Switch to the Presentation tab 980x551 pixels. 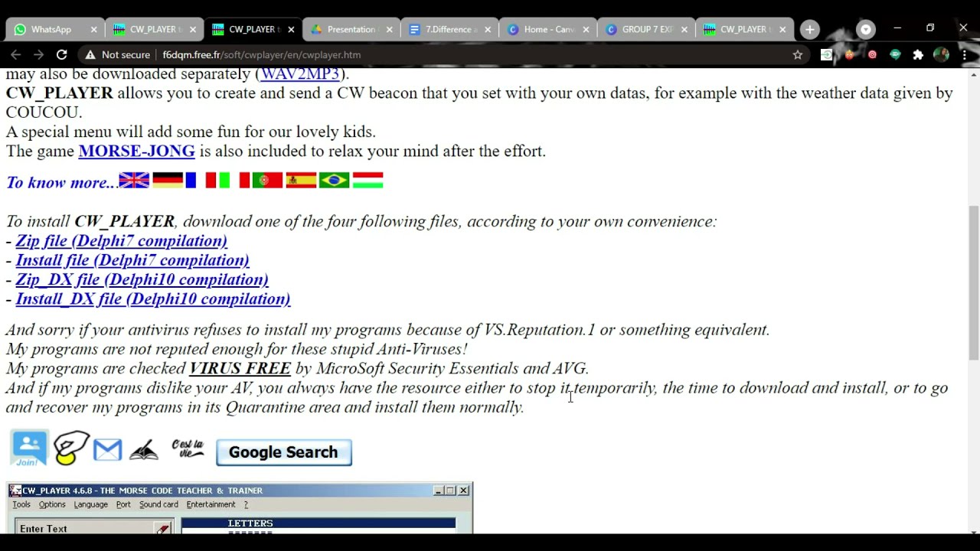[350, 29]
